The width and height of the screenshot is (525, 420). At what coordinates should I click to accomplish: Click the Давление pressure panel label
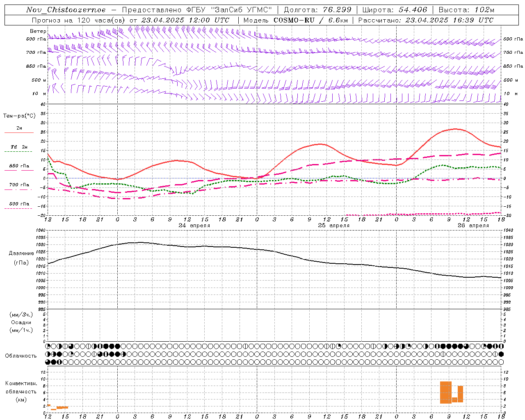pos(21,253)
